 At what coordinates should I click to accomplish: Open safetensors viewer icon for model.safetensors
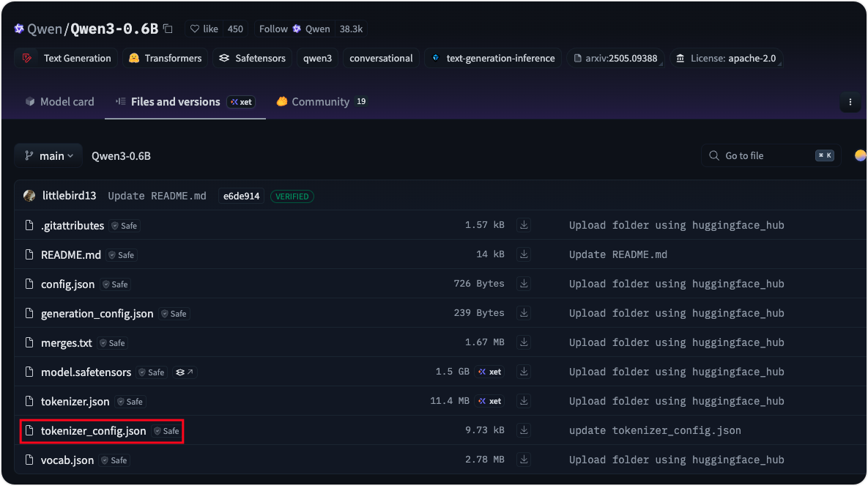(185, 372)
